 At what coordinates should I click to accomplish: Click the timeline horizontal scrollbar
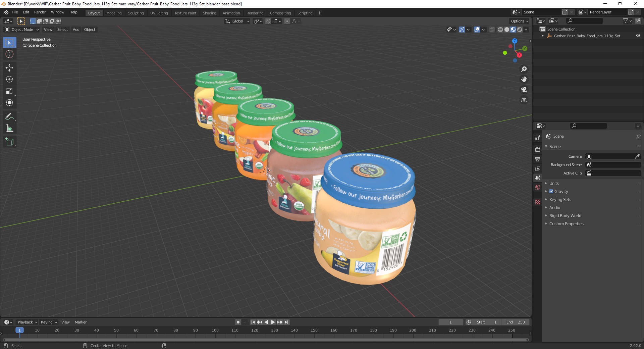coord(266,340)
